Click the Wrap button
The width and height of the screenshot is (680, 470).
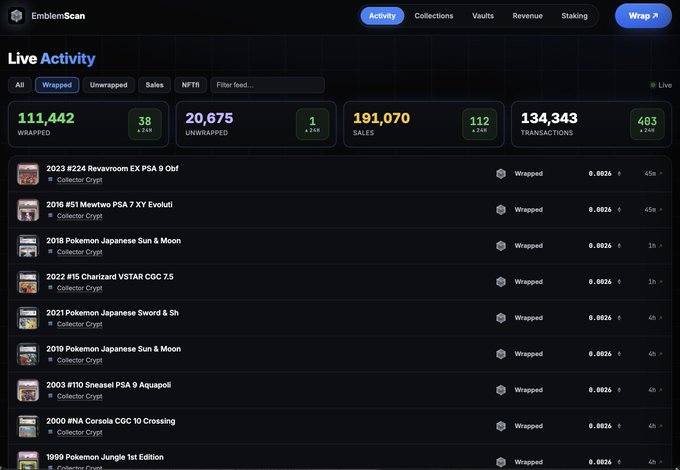coord(643,16)
